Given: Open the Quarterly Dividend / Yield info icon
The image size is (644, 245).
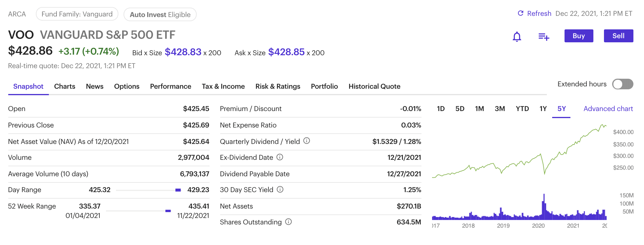Looking at the screenshot, I should (306, 141).
